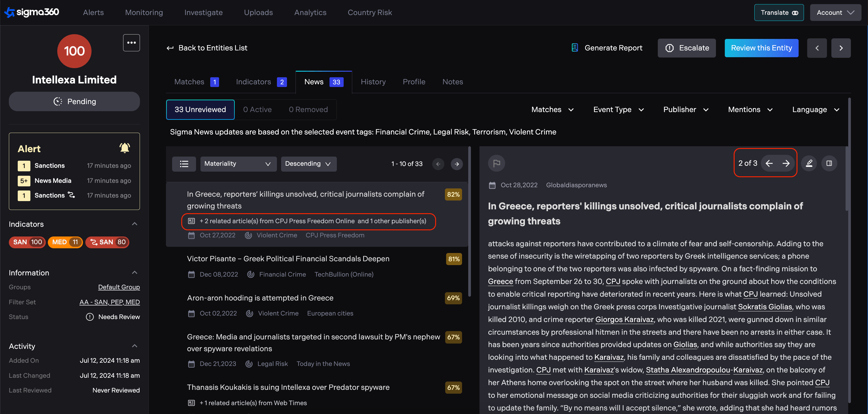The height and width of the screenshot is (414, 868).
Task: Toggle the Translate switch
Action: pyautogui.click(x=795, y=13)
